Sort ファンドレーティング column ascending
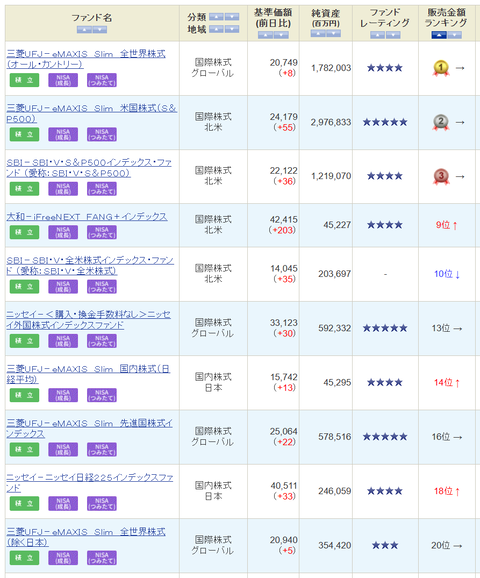This screenshot has width=480, height=578. [x=378, y=35]
